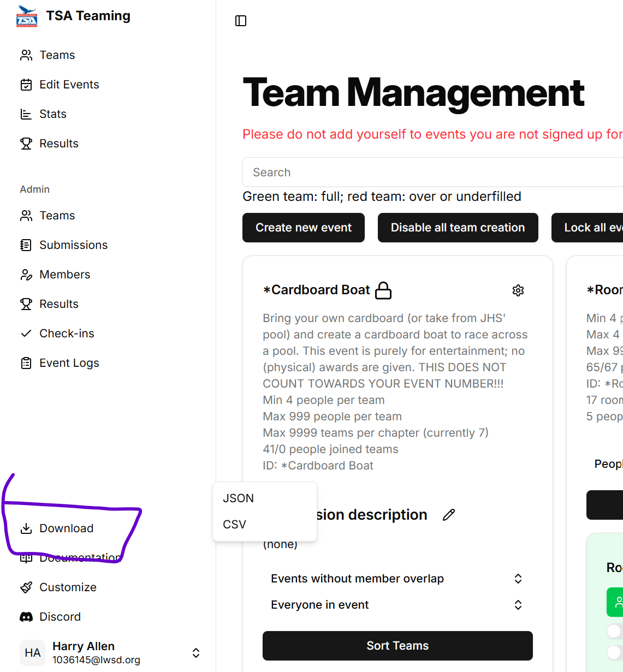Open the Customize option

pyautogui.click(x=68, y=587)
